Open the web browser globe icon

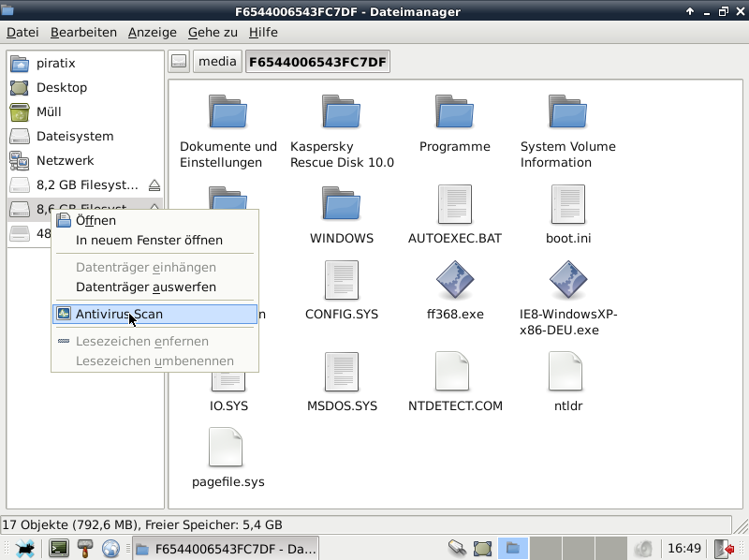(x=111, y=549)
